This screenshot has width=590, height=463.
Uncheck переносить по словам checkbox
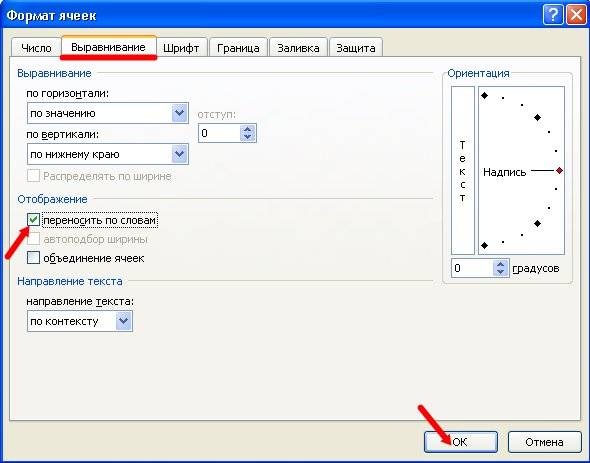(33, 219)
